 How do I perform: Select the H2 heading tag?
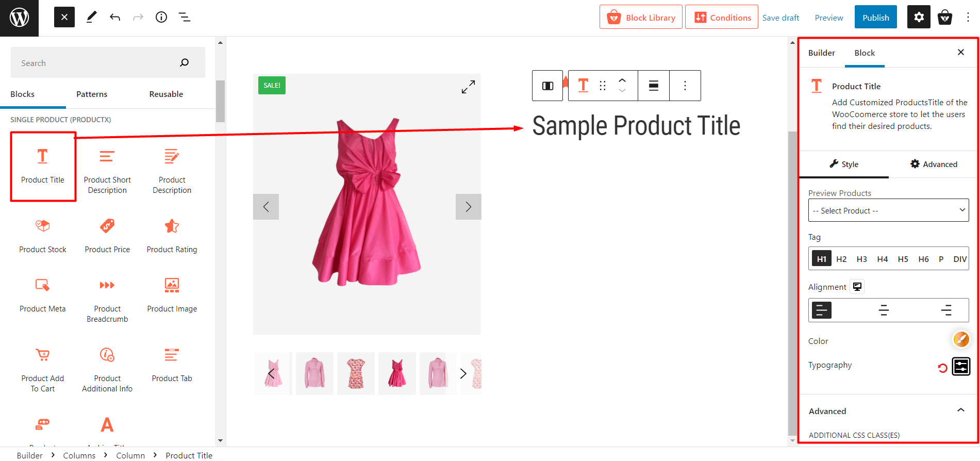841,258
